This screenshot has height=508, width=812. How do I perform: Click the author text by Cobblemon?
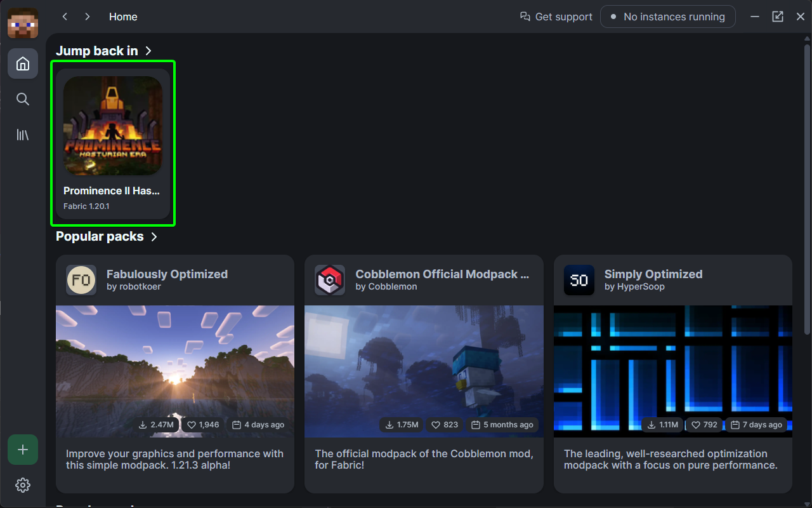[x=386, y=286]
